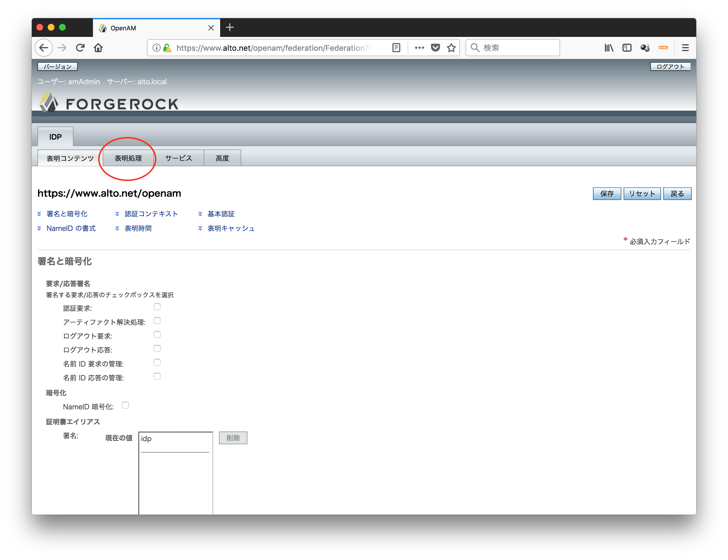Enable NameID 暗号化 encryption
728x560 pixels.
125,405
